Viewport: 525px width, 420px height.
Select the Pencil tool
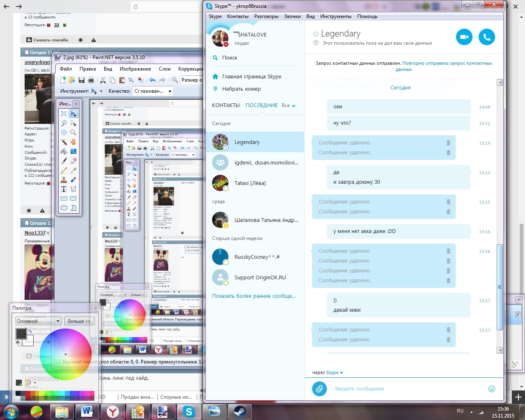(x=64, y=170)
